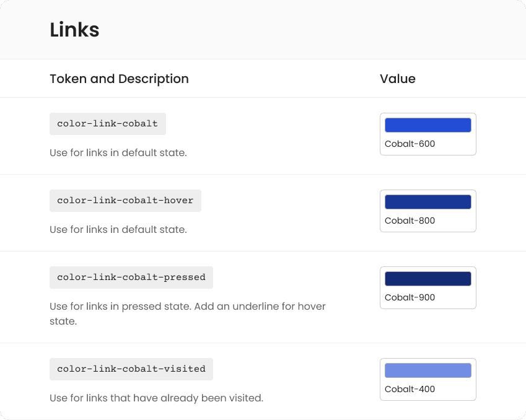
Task: Click the Cobalt-800 label text
Action: point(410,221)
